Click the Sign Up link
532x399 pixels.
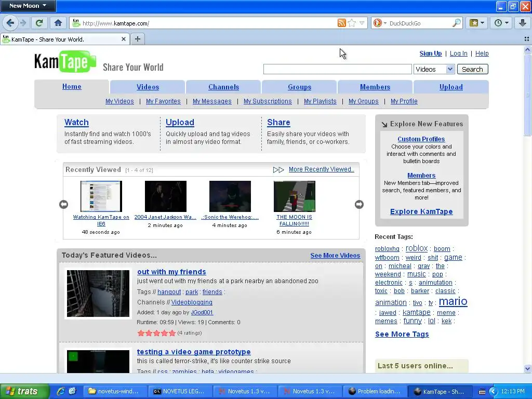tap(431, 54)
